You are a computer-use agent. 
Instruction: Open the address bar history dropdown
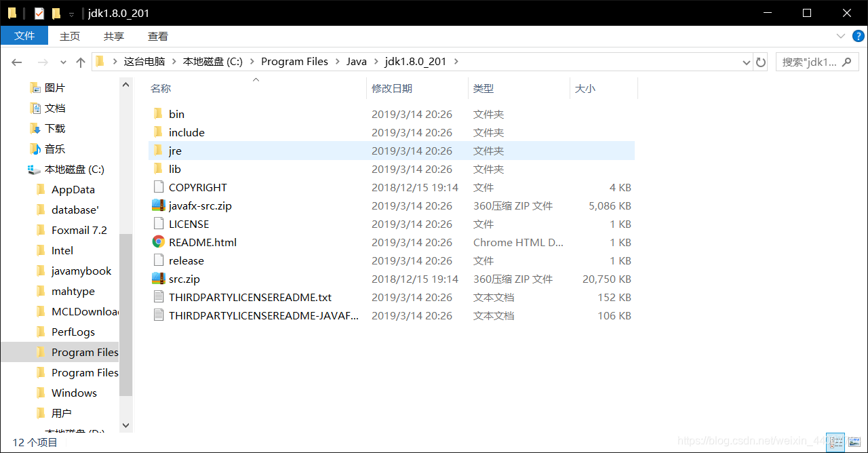747,62
